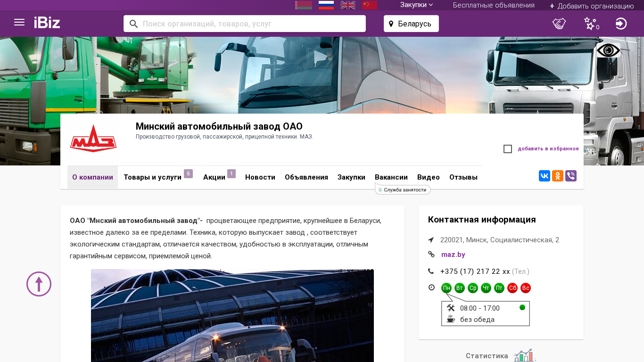Switch site language to English flag
The width and height of the screenshot is (644, 362).
[348, 5]
